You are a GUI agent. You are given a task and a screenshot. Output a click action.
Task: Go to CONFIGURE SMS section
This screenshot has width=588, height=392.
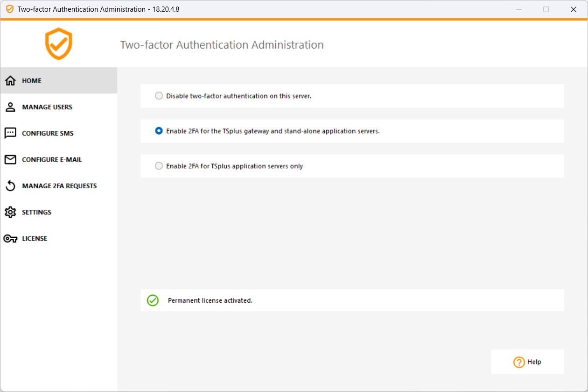pos(59,133)
